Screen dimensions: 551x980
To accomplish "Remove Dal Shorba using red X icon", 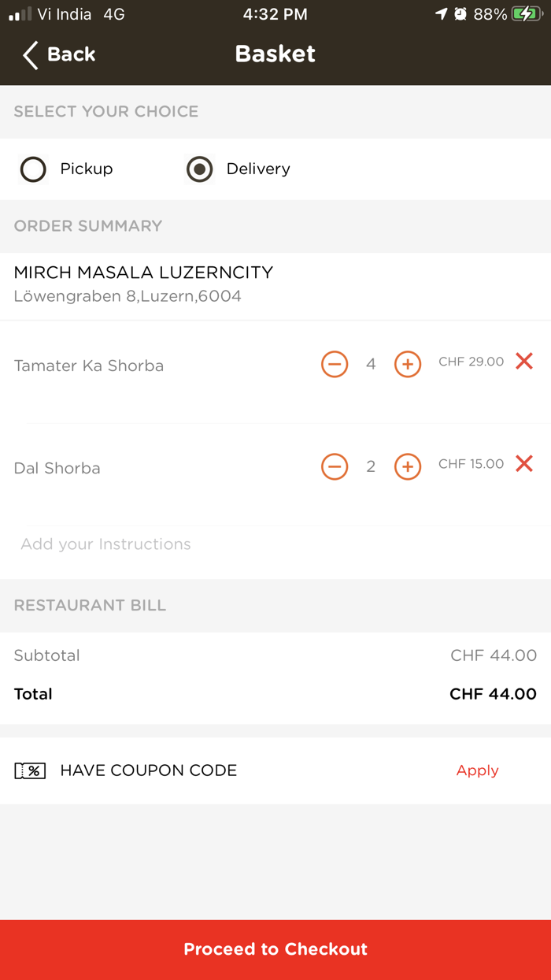I will coord(524,464).
